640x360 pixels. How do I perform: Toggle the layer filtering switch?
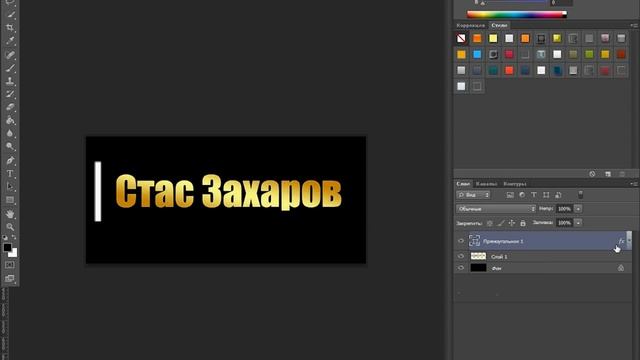point(580,195)
